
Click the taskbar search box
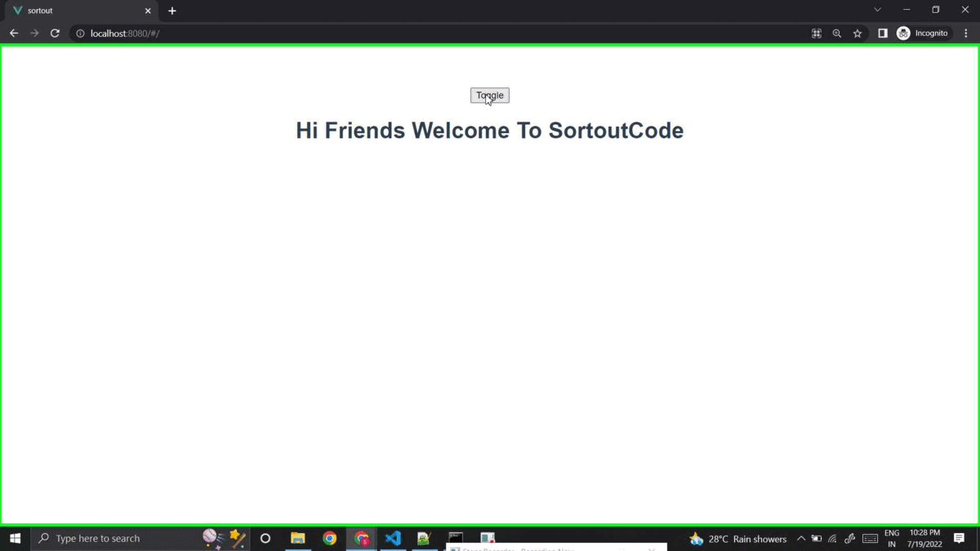coord(140,539)
